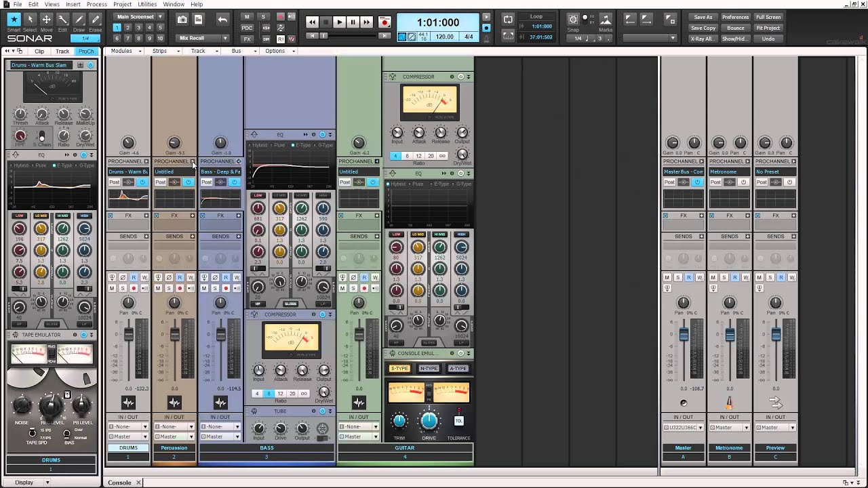Click the Full Screen button
The width and height of the screenshot is (868, 488).
[768, 18]
